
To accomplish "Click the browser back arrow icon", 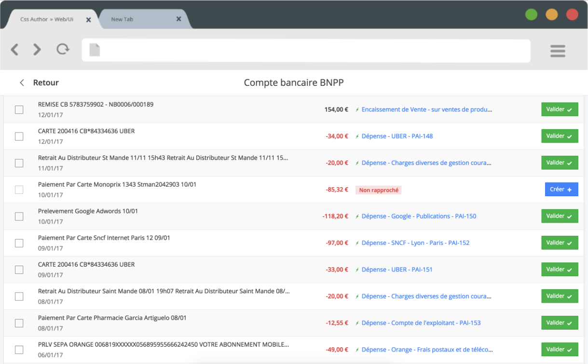I will (14, 49).
